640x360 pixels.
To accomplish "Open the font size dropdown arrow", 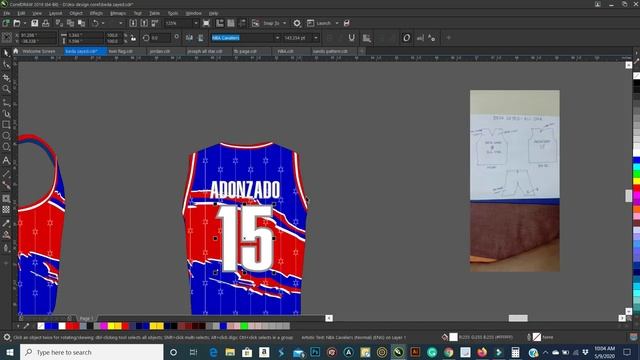I will pos(316,38).
